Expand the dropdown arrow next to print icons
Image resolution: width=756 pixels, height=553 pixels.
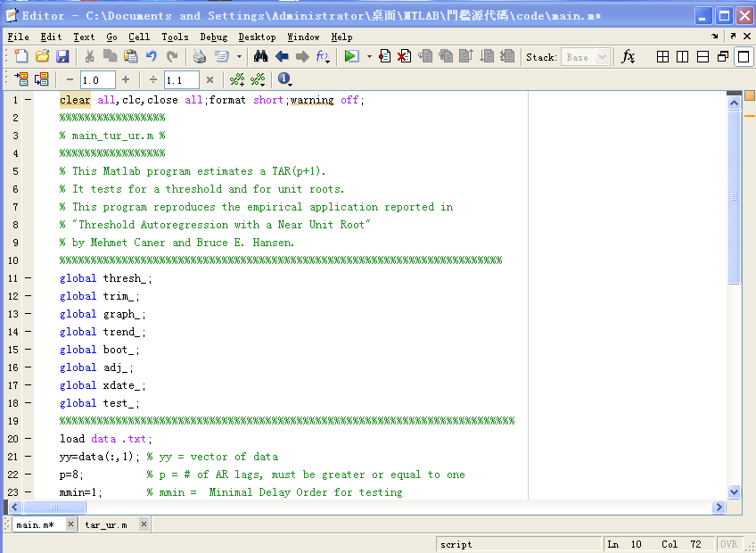[239, 57]
